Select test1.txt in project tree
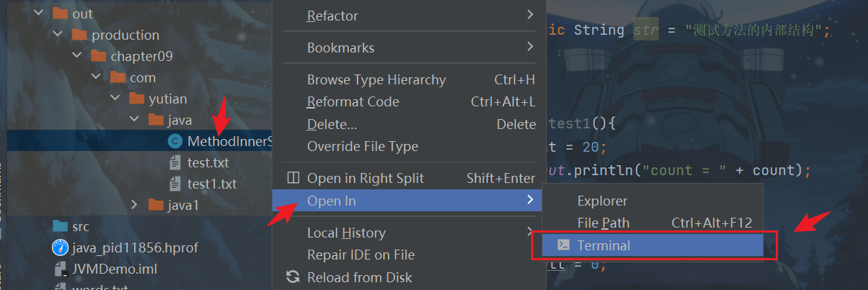Image resolution: width=868 pixels, height=290 pixels. (x=211, y=184)
